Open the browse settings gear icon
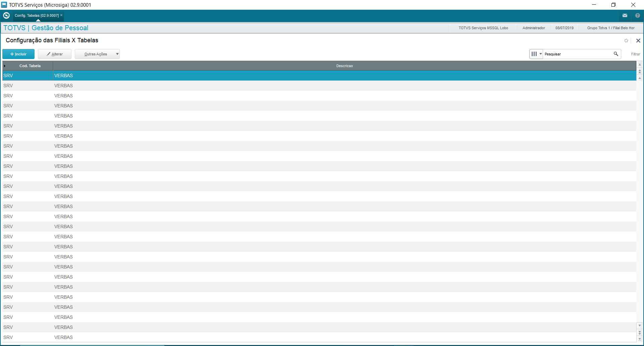This screenshot has width=644, height=346. (626, 41)
